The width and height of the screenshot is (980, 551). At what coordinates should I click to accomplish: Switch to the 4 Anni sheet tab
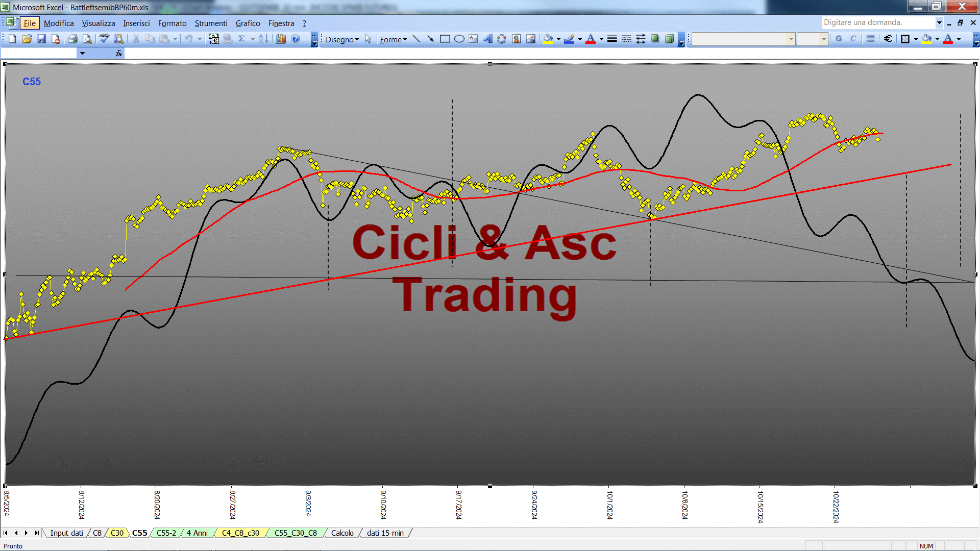[197, 533]
